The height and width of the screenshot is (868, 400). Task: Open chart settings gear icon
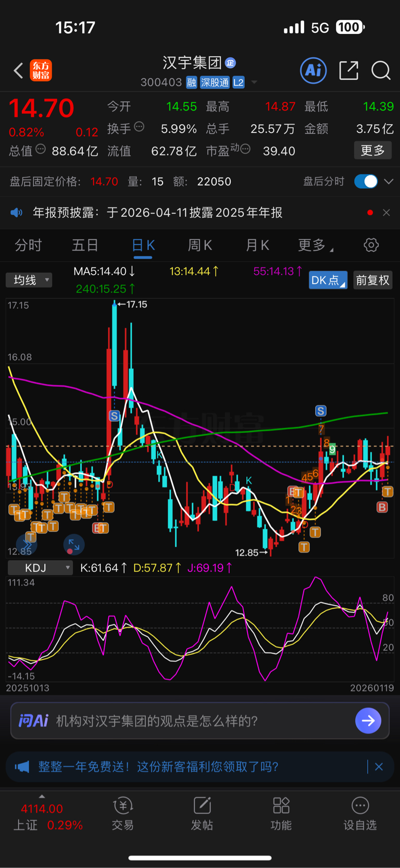tap(371, 245)
